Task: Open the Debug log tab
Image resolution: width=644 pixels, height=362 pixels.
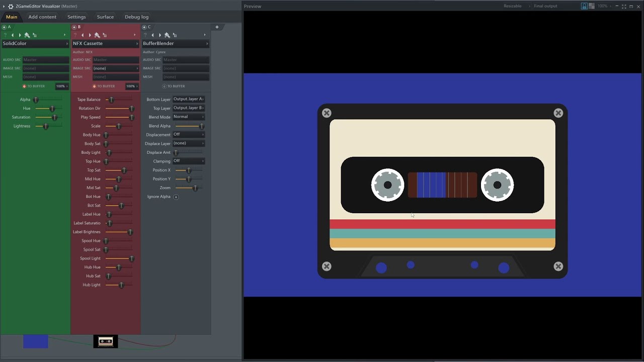Action: point(136,17)
